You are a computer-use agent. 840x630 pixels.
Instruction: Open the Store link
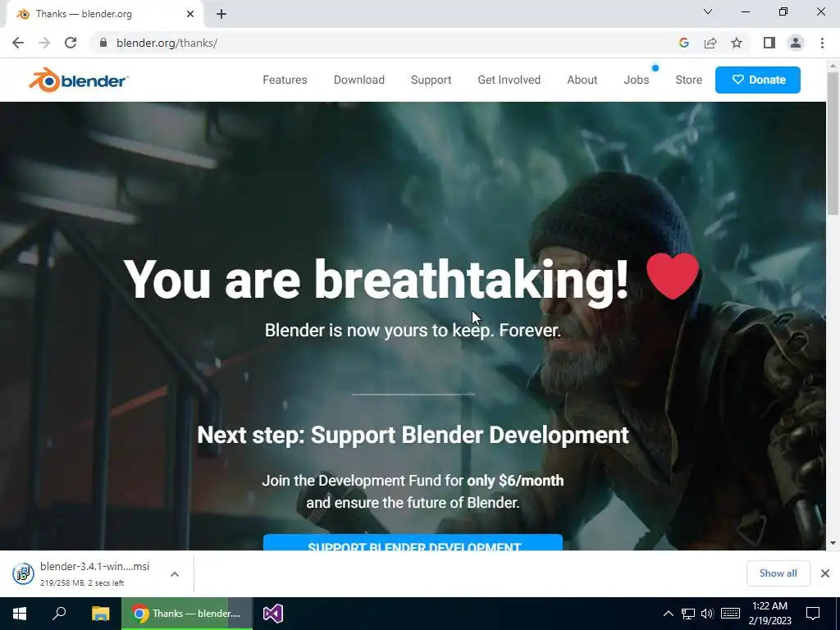click(x=688, y=80)
